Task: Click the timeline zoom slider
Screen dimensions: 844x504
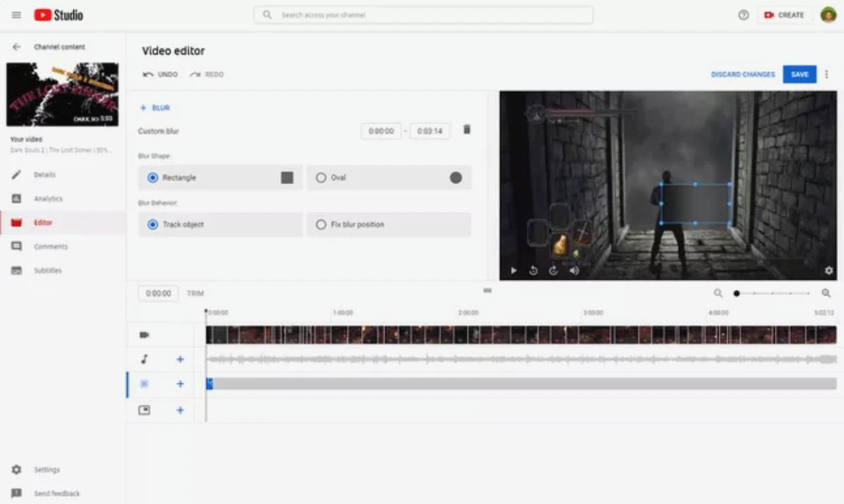Action: (x=773, y=293)
